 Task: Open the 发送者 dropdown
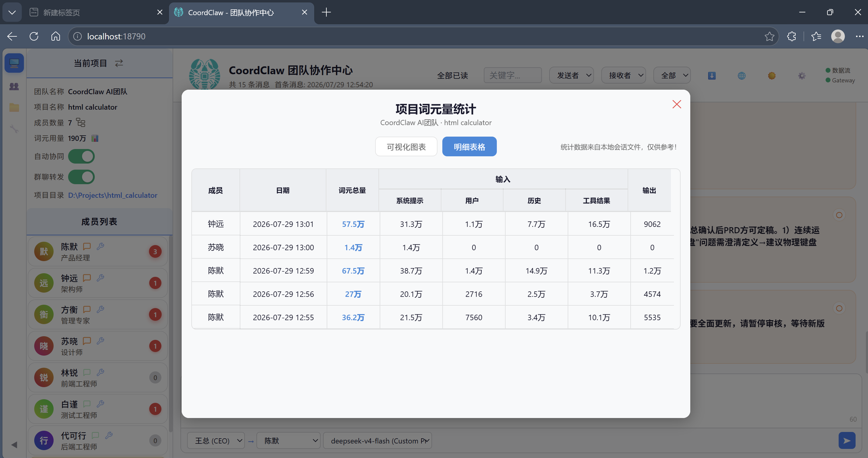[x=571, y=75]
